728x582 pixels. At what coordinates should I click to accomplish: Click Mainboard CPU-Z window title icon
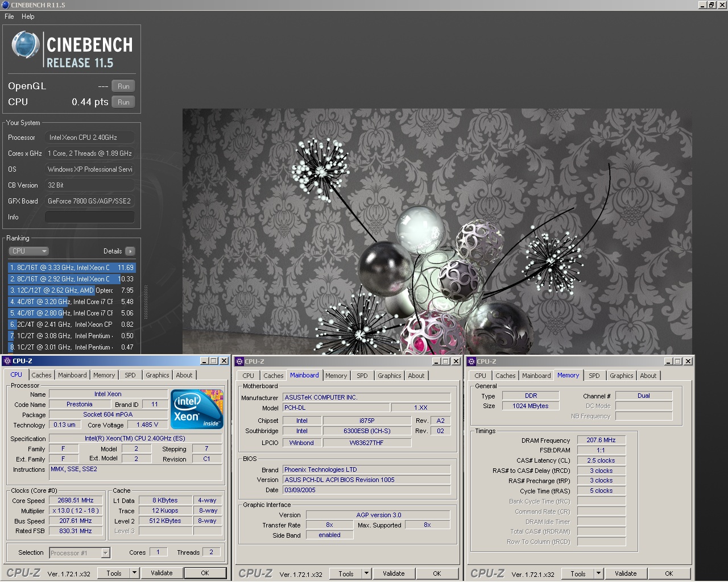pos(239,361)
